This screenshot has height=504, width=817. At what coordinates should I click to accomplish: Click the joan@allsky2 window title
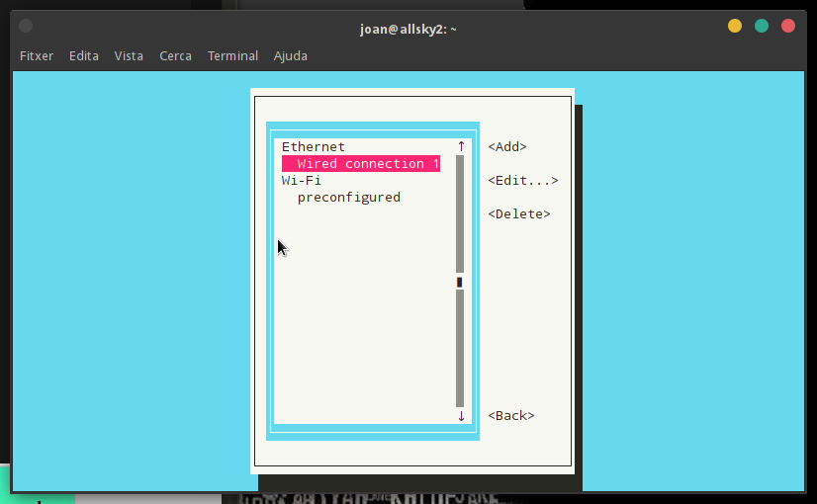click(x=408, y=30)
